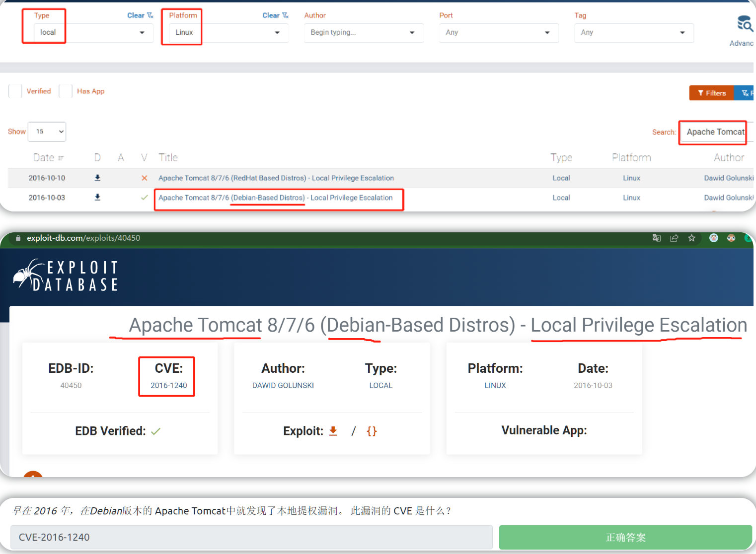Open the Debian-Based Distros exploit link
The width and height of the screenshot is (756, 554).
coord(275,198)
